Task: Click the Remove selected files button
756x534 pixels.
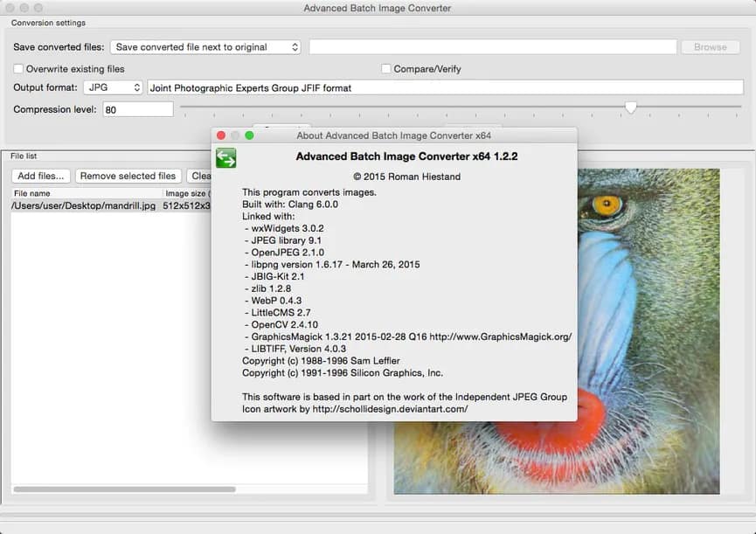Action: [x=128, y=176]
